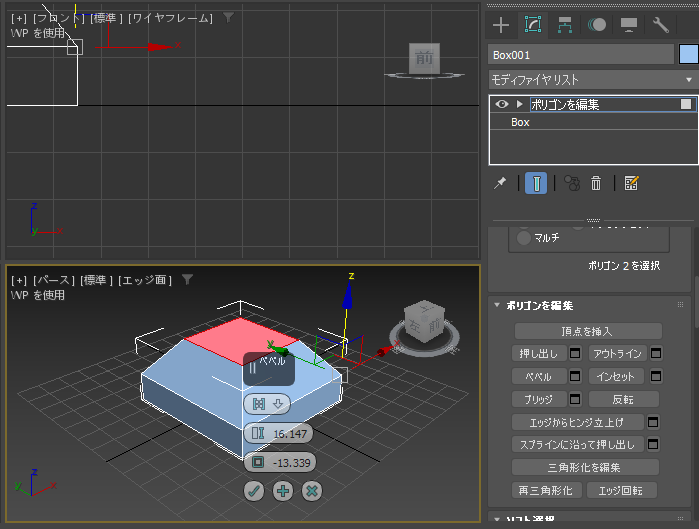Open スプラインに沿って押し出し settings icon
The height and width of the screenshot is (529, 699).
(653, 444)
